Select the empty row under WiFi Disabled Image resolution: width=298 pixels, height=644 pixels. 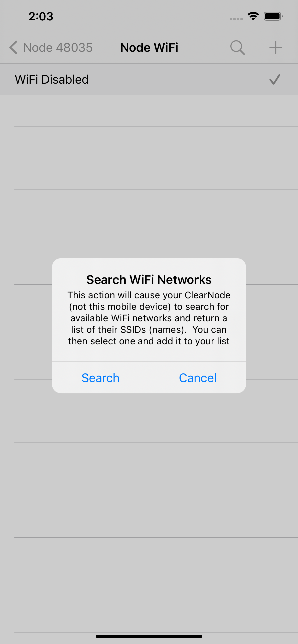(149, 111)
